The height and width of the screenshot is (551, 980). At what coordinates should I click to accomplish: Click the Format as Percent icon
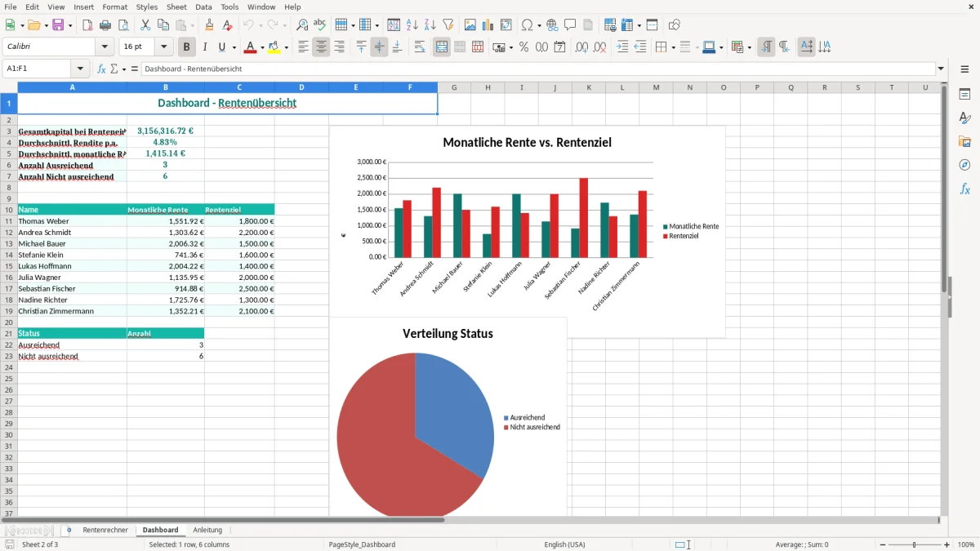(x=523, y=47)
